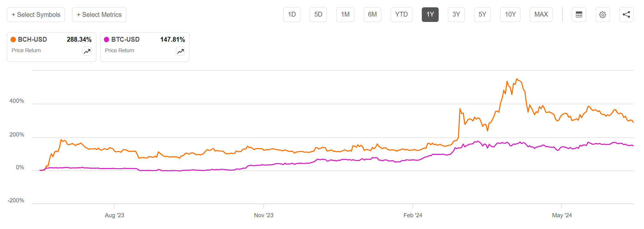Switch to the 10Y view

coord(510,15)
